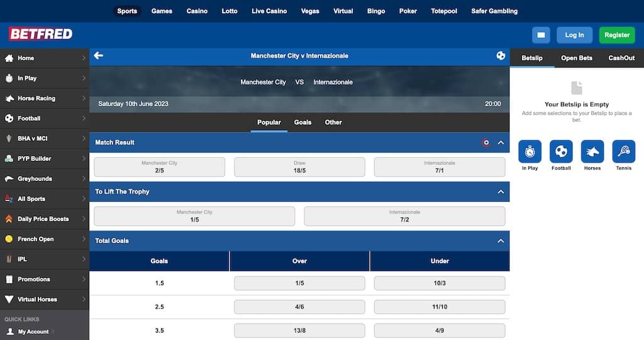The height and width of the screenshot is (340, 644).
Task: Pick Manchester City 1/5 to lift trophy
Action: pos(194,216)
